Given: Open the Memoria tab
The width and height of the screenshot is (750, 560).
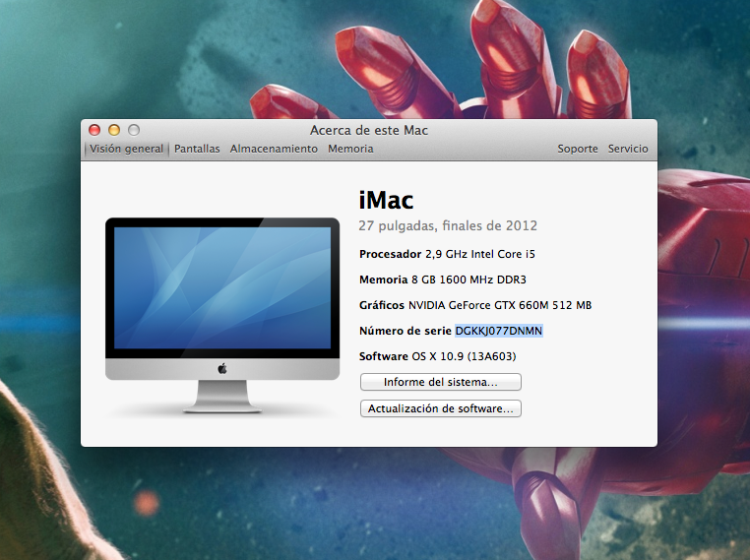Looking at the screenshot, I should (x=350, y=149).
